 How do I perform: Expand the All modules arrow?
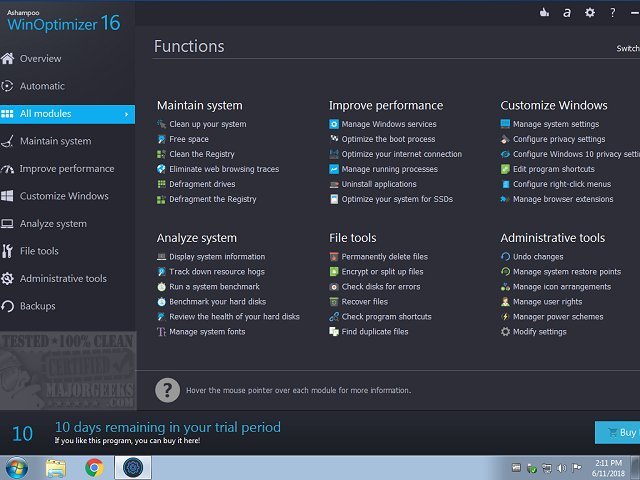[127, 114]
